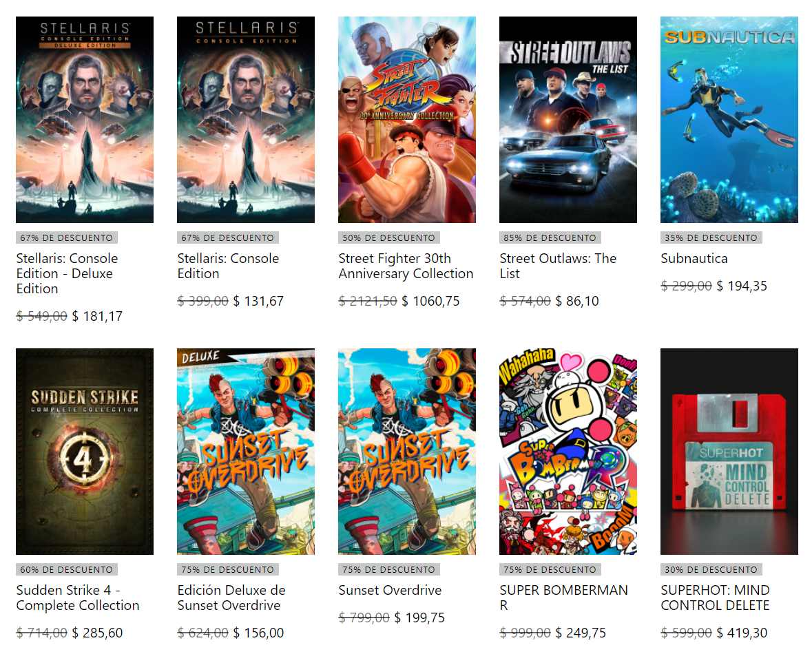Open the Super Bomberman R cover image
The height and width of the screenshot is (654, 812).
tap(568, 452)
